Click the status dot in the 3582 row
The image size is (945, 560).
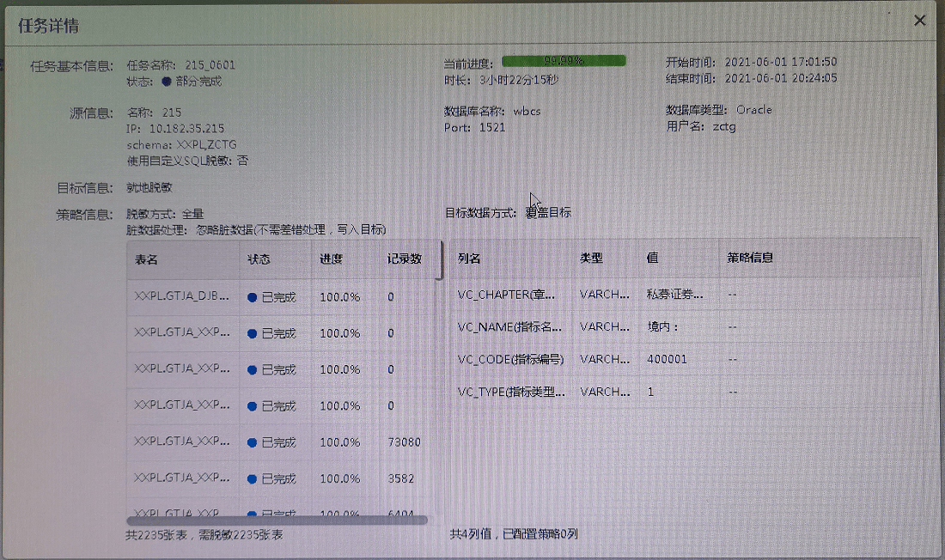pos(252,479)
